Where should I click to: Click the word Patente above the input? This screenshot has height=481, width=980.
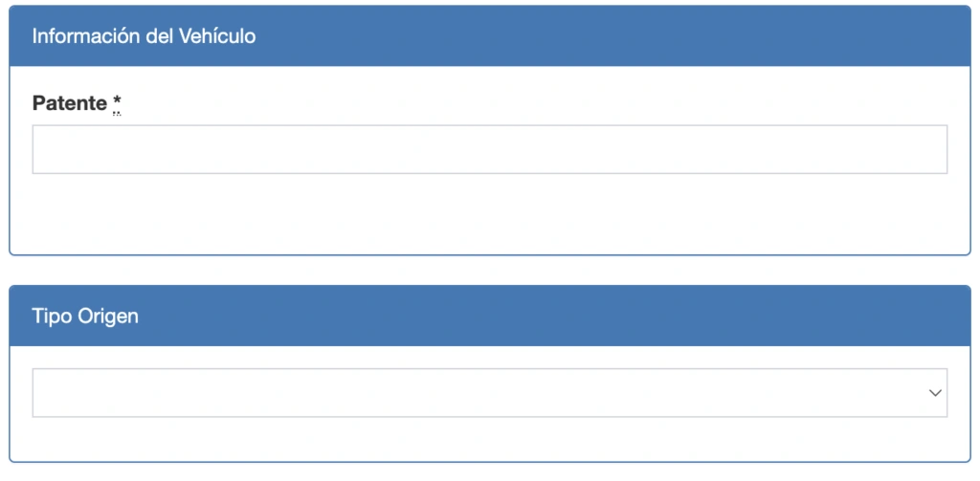pyautogui.click(x=70, y=104)
